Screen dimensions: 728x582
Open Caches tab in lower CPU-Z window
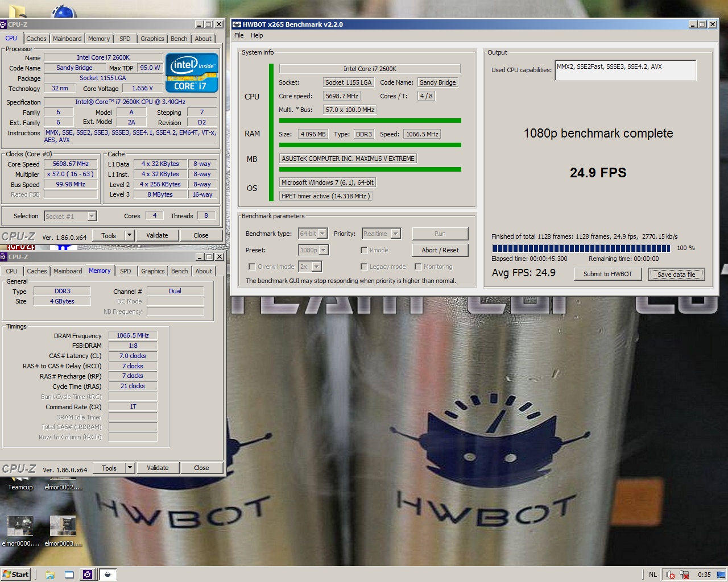coord(37,271)
